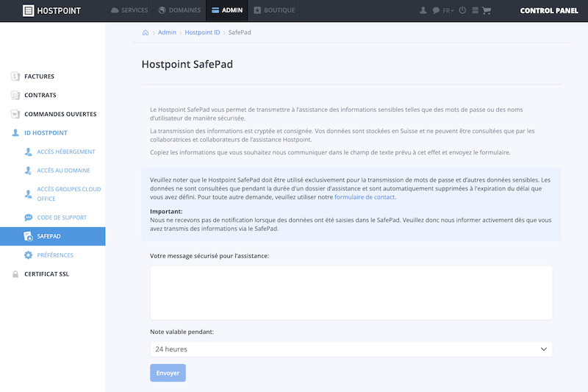Click the Envoyer button

[x=168, y=373]
